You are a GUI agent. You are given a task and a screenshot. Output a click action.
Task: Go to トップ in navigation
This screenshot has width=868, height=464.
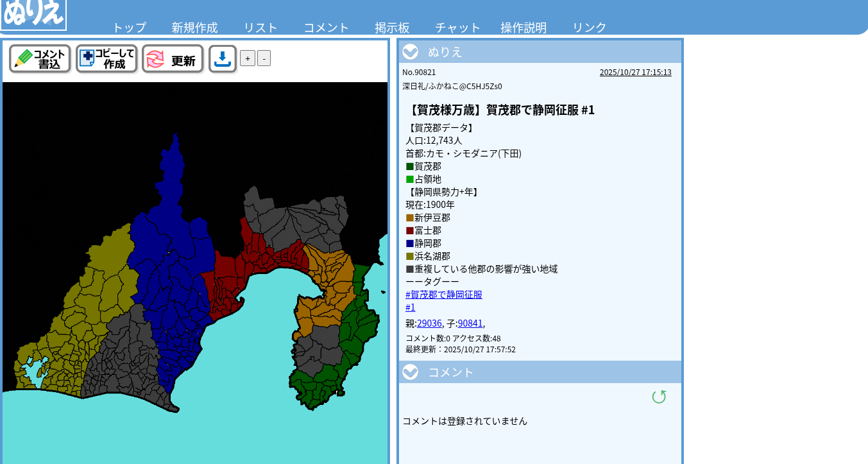[x=130, y=28]
